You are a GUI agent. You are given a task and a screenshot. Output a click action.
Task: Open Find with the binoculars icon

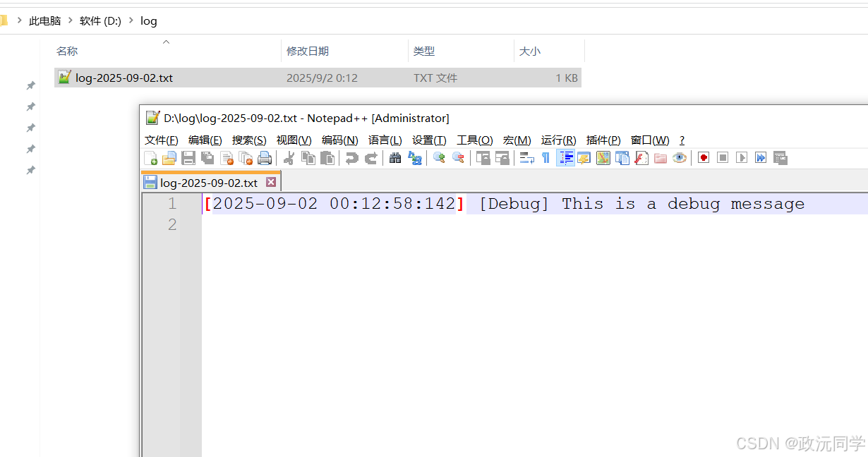395,158
